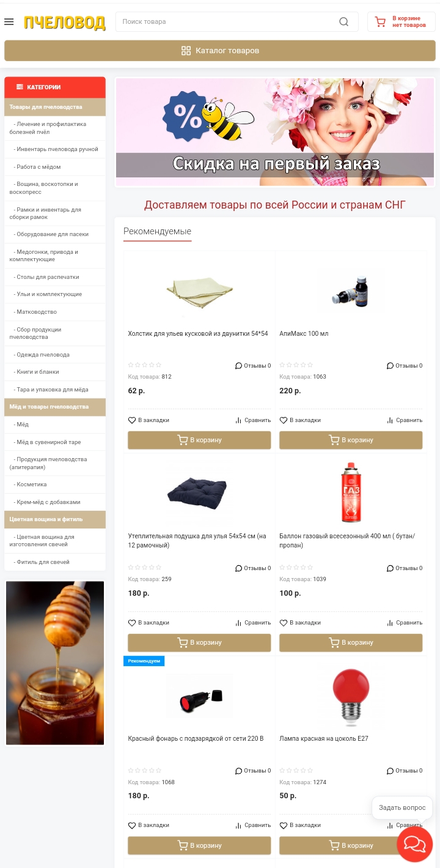Toggle compare for Баллон газовый всесезонный
This screenshot has width=440, height=868.
(x=405, y=623)
